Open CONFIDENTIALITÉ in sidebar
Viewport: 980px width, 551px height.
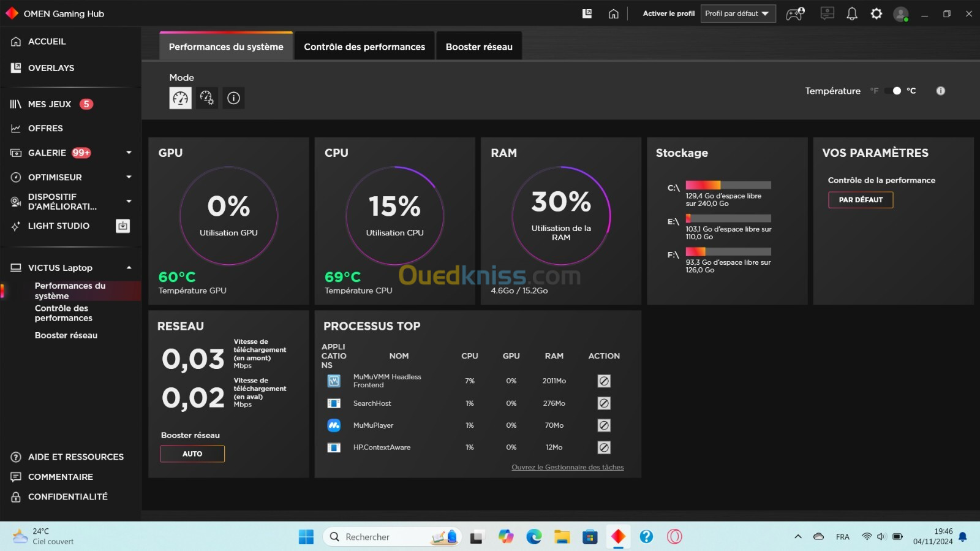pos(68,497)
